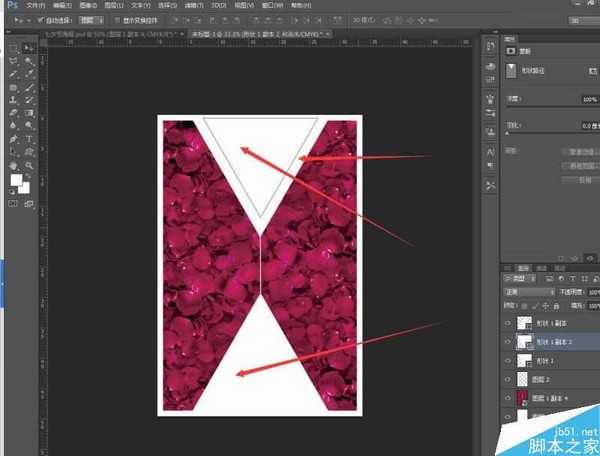Hide the 形状 1 副本 2 layer
This screenshot has width=600, height=456.
(509, 341)
